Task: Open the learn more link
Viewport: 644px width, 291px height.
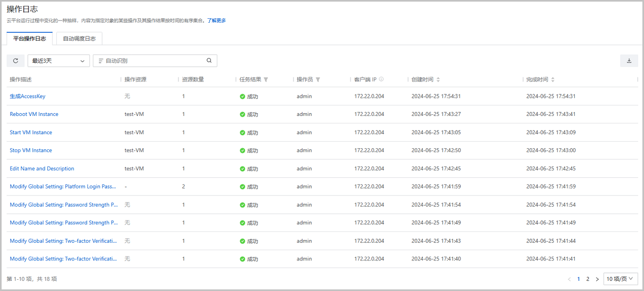Action: pyautogui.click(x=216, y=20)
